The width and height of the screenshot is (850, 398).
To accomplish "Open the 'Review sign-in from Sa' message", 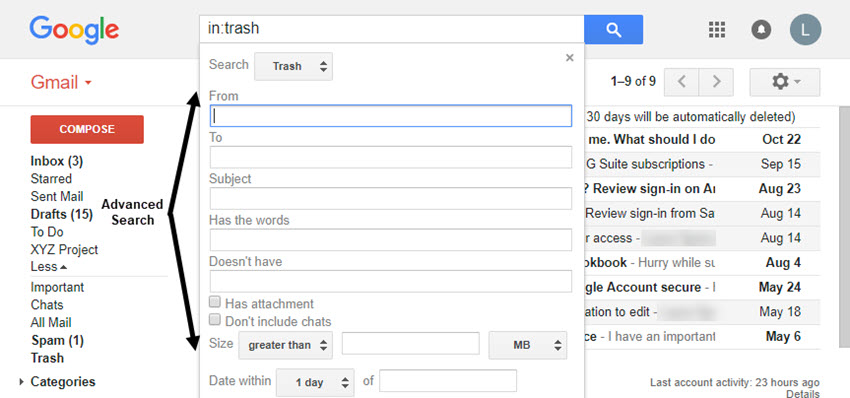I will [703, 213].
